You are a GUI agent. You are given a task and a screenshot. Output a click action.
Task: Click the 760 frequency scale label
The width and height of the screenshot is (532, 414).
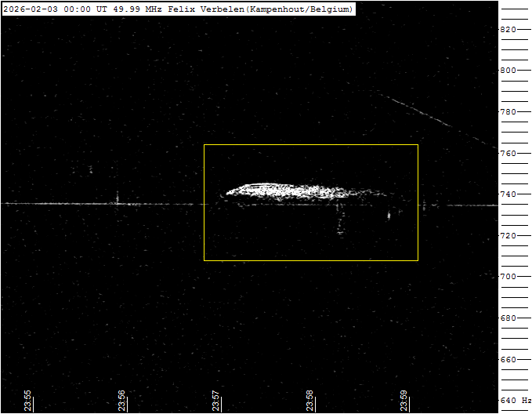pyautogui.click(x=508, y=153)
